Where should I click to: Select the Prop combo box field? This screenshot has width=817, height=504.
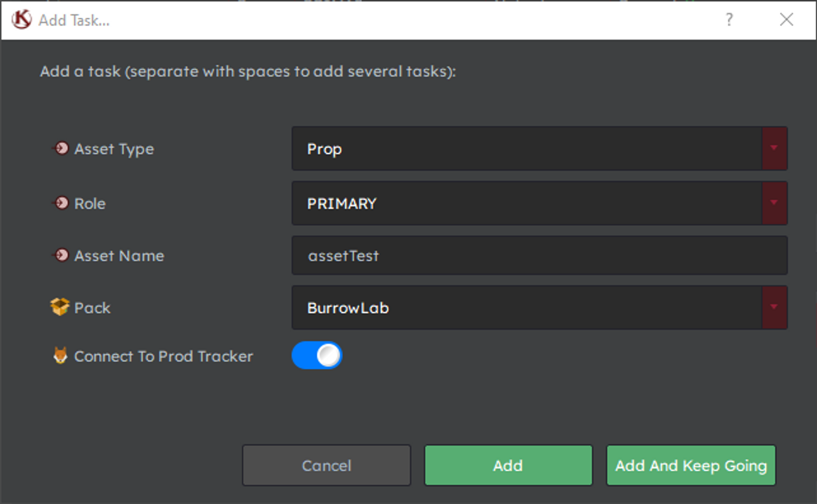539,148
